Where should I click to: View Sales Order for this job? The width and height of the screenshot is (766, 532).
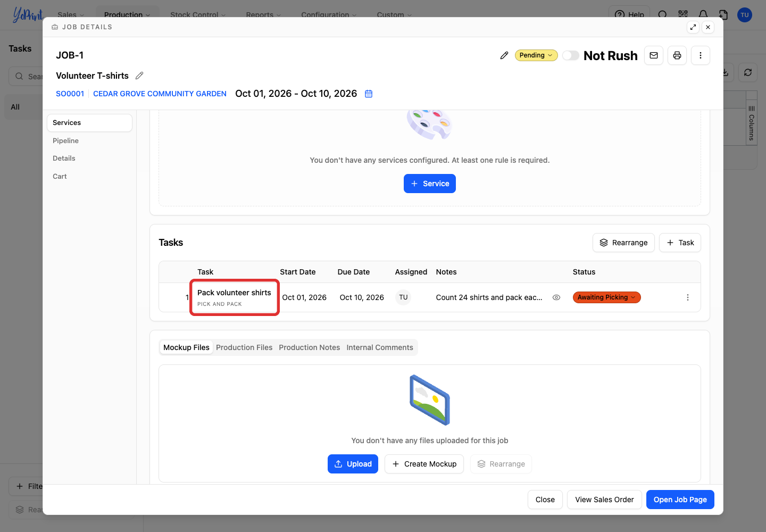604,500
